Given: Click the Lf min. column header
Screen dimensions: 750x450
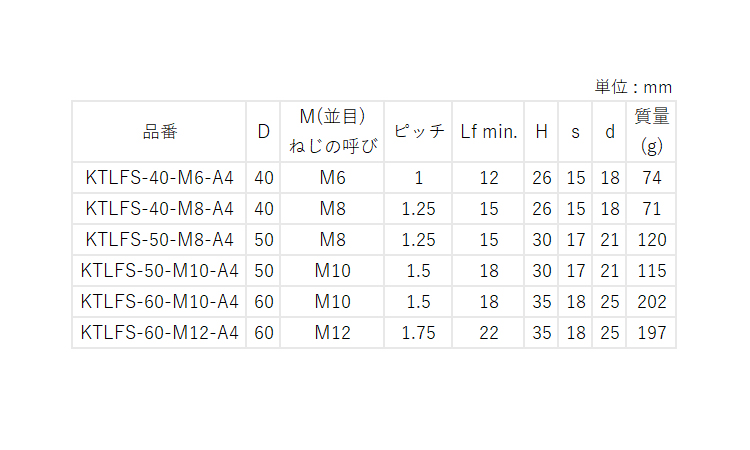Looking at the screenshot, I should pyautogui.click(x=488, y=131).
